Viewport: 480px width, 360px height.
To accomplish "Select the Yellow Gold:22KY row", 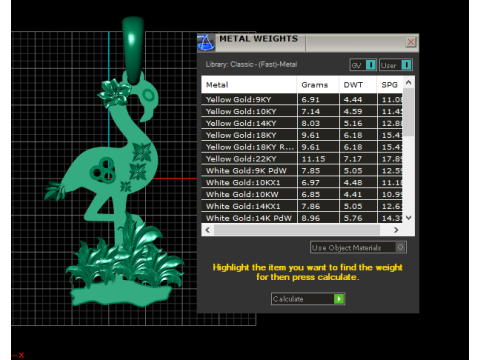I will pos(302,159).
